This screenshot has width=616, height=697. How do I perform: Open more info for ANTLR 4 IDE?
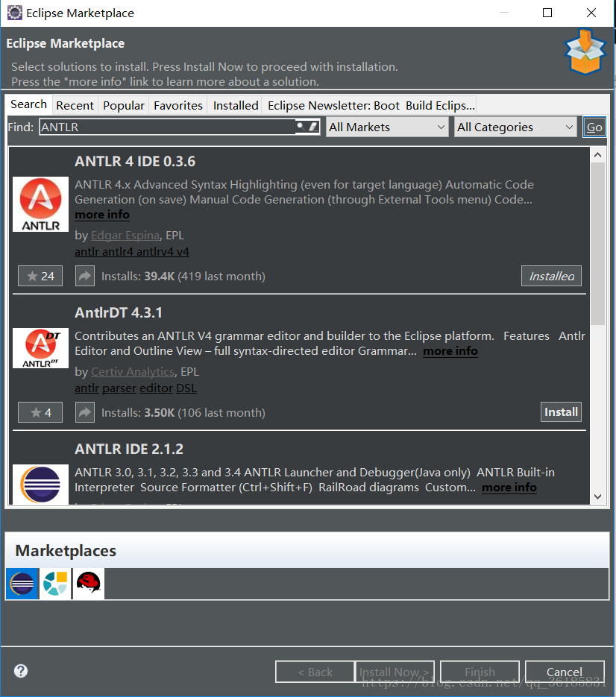(102, 214)
